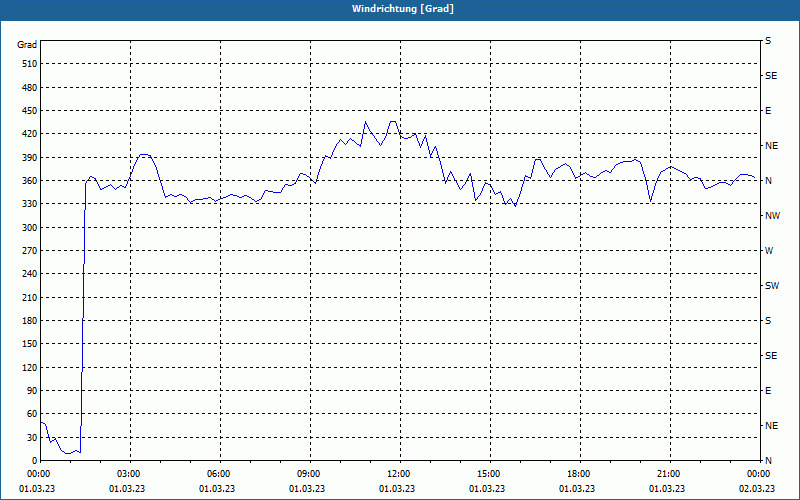Click the 09:00 time label
The image size is (800, 500).
coord(310,474)
